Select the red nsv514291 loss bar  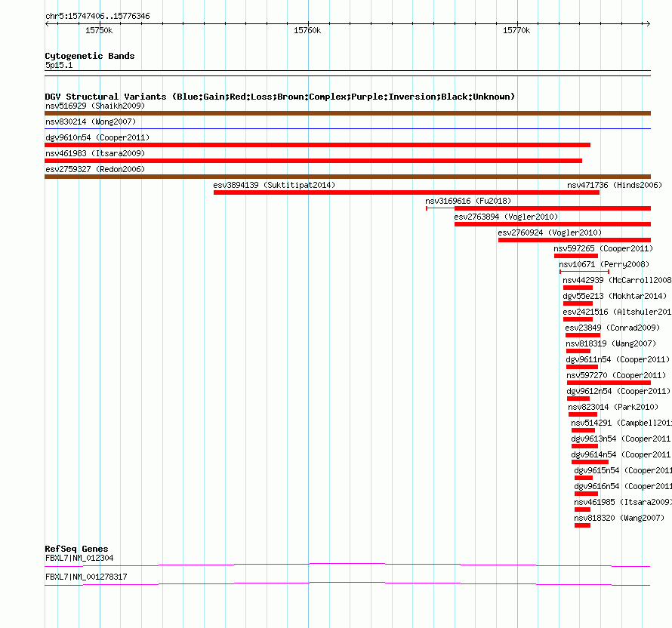tap(584, 430)
